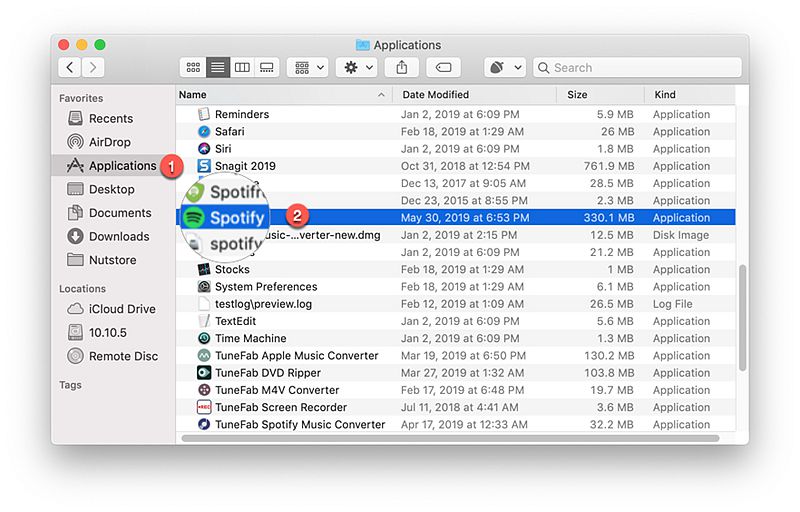Select the TuneFab Apple Music Converter icon
This screenshot has width=800, height=512.
pyautogui.click(x=204, y=355)
